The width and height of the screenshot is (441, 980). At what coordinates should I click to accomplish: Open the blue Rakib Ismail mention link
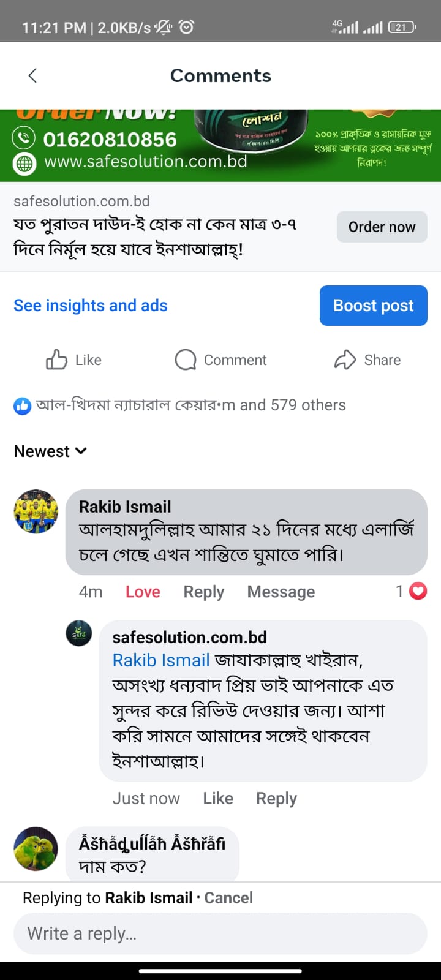point(161,660)
